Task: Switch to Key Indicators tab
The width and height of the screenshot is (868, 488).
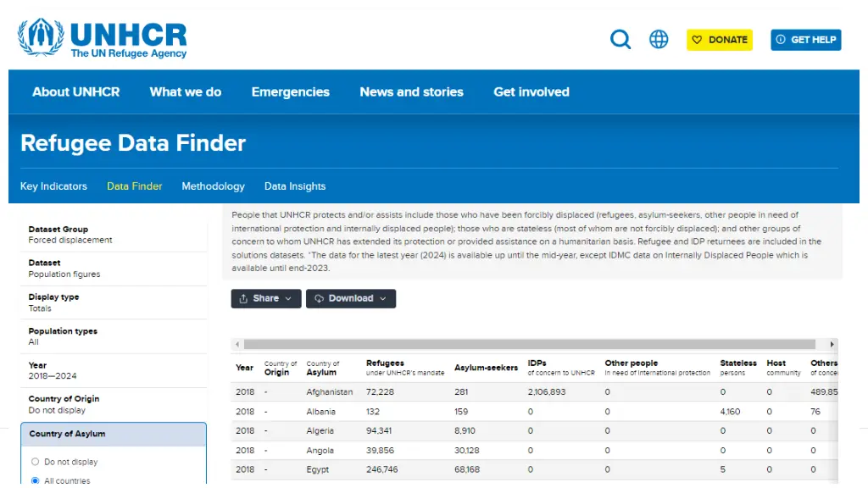Action: (53, 186)
